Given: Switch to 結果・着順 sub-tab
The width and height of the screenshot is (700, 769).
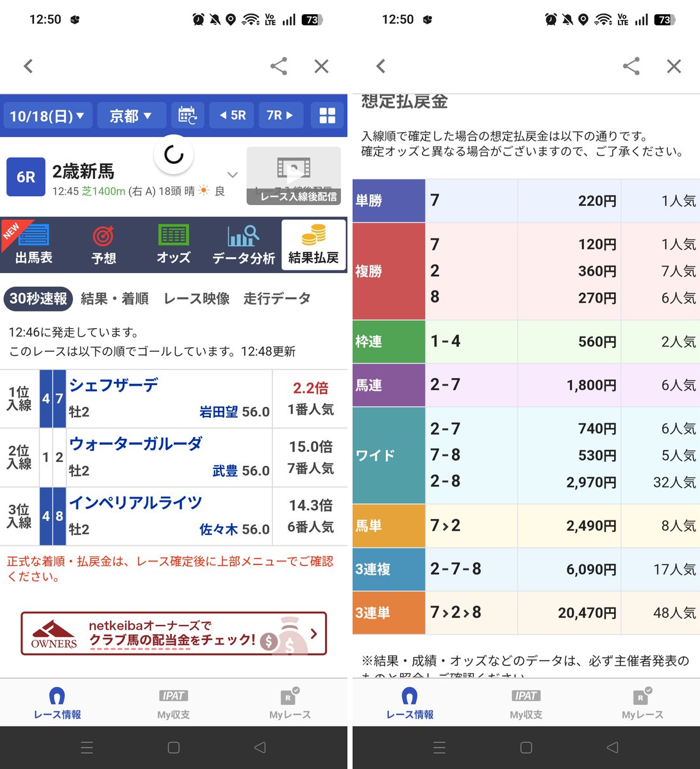Looking at the screenshot, I should 115,299.
